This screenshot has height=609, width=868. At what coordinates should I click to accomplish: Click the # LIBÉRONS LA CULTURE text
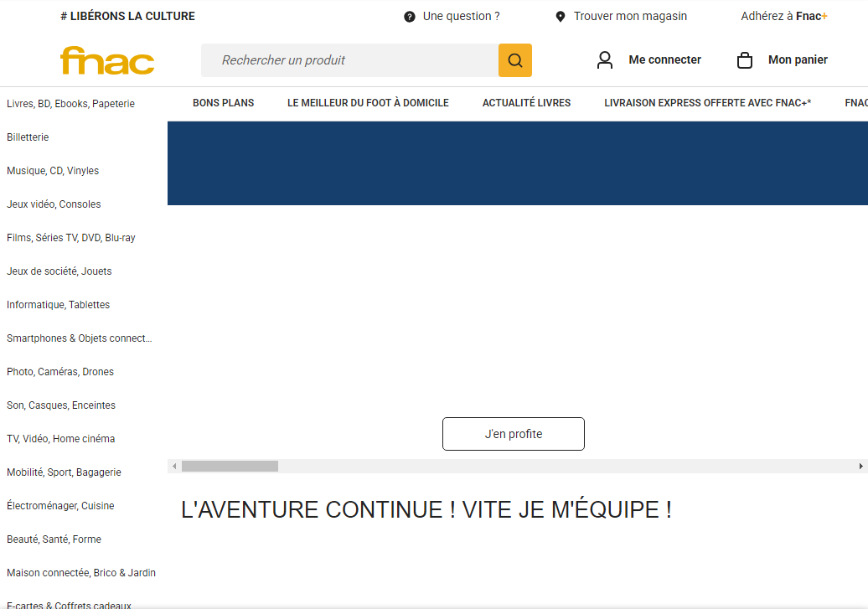(x=128, y=17)
